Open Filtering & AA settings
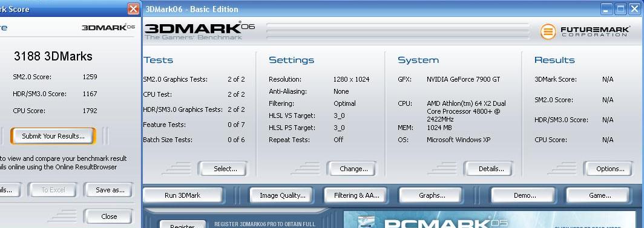The image size is (644, 228). 356,195
